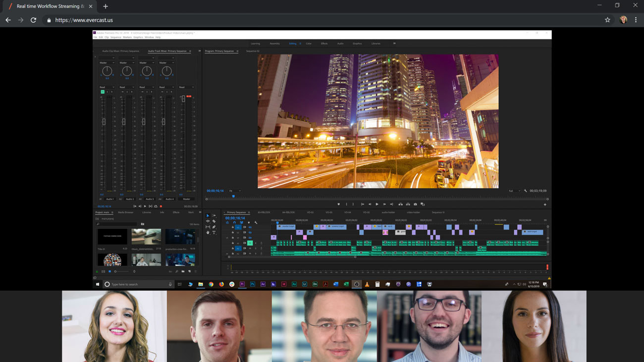The image size is (644, 362).
Task: Click the project search field
Action: tap(116, 224)
